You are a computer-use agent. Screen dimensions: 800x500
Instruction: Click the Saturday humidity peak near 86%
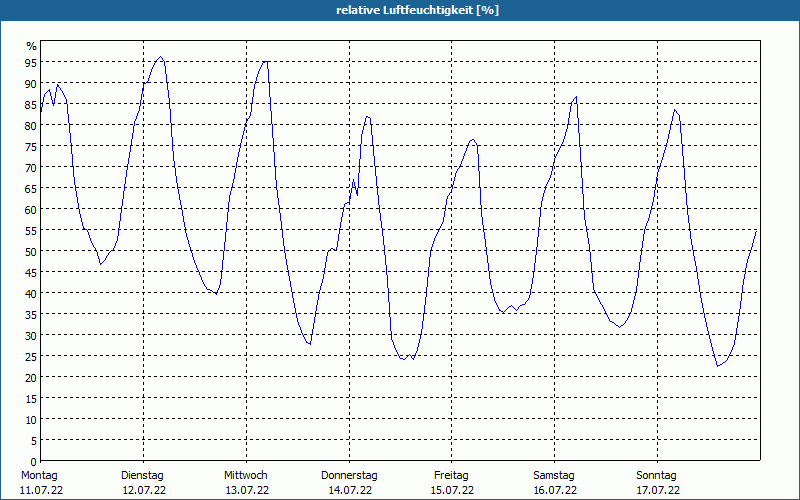click(576, 96)
